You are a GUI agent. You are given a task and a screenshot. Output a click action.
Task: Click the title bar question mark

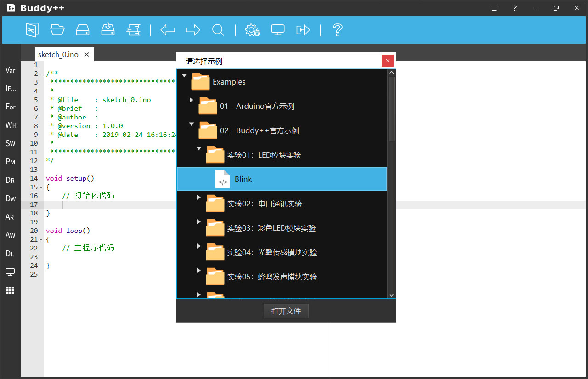click(x=515, y=8)
